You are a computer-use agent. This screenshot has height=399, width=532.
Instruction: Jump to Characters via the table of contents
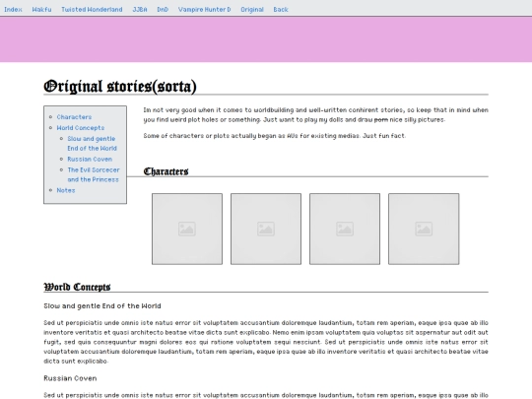74,117
